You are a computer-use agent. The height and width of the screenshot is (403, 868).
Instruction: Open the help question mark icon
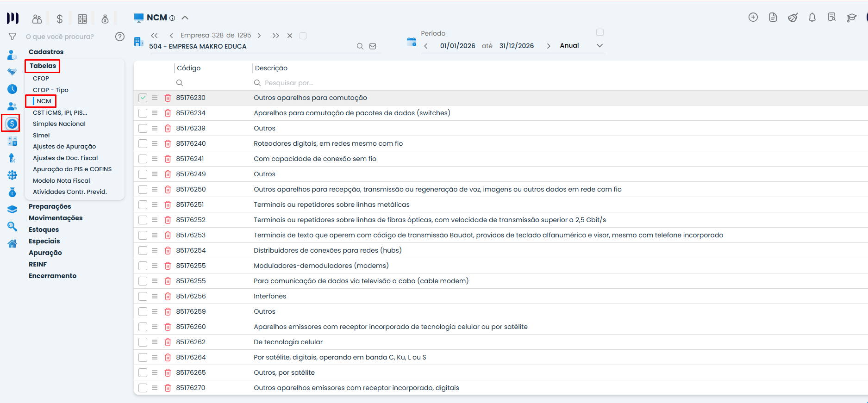(120, 37)
